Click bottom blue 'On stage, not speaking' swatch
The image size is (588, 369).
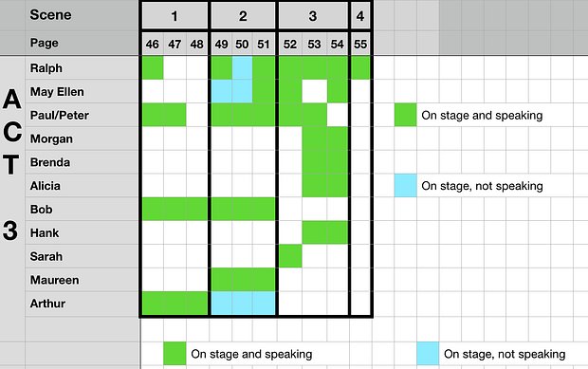[428, 353]
